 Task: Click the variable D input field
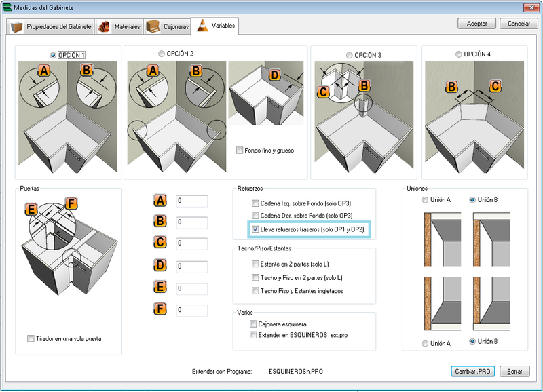(x=192, y=267)
